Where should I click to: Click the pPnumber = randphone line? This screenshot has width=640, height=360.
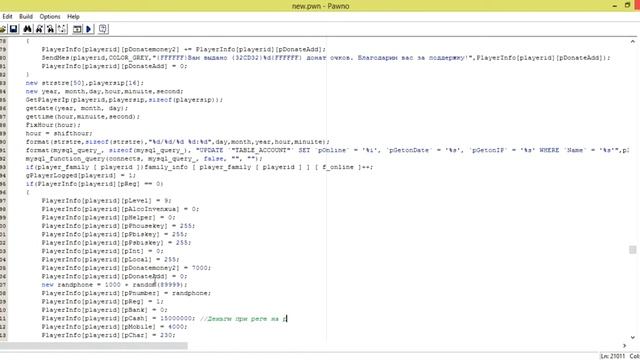[126, 293]
